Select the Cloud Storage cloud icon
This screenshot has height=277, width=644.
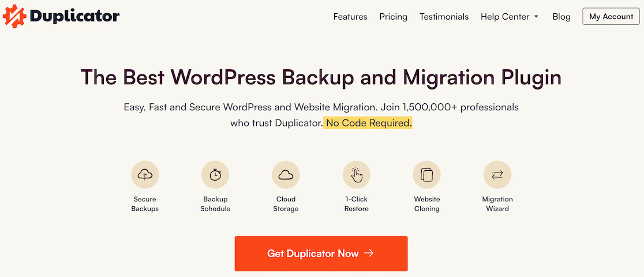click(x=286, y=175)
